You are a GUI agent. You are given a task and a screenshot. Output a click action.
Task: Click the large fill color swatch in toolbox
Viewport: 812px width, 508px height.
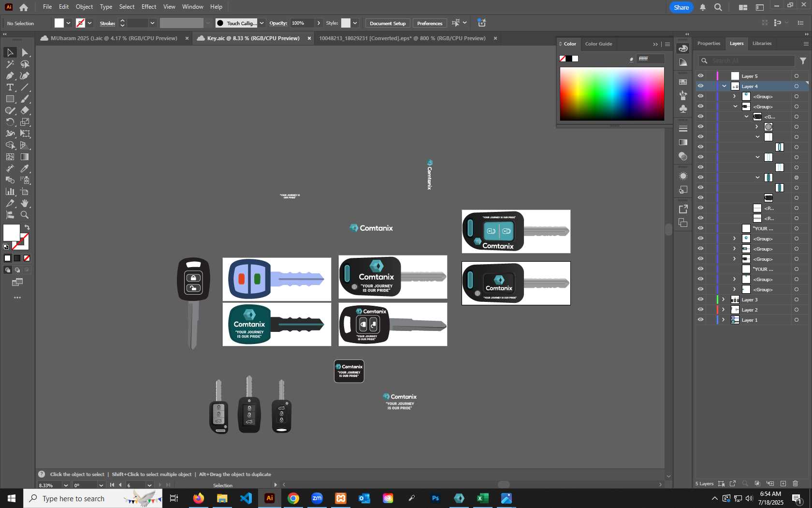pyautogui.click(x=12, y=233)
